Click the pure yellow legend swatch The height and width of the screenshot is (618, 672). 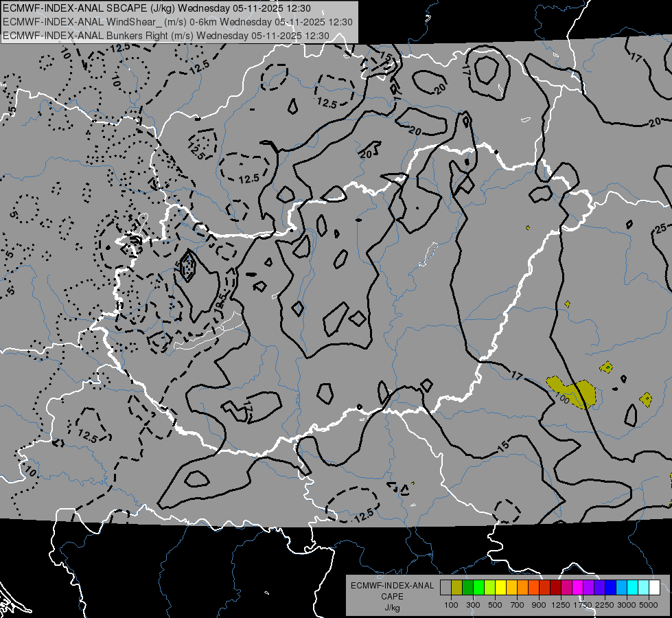(500, 587)
